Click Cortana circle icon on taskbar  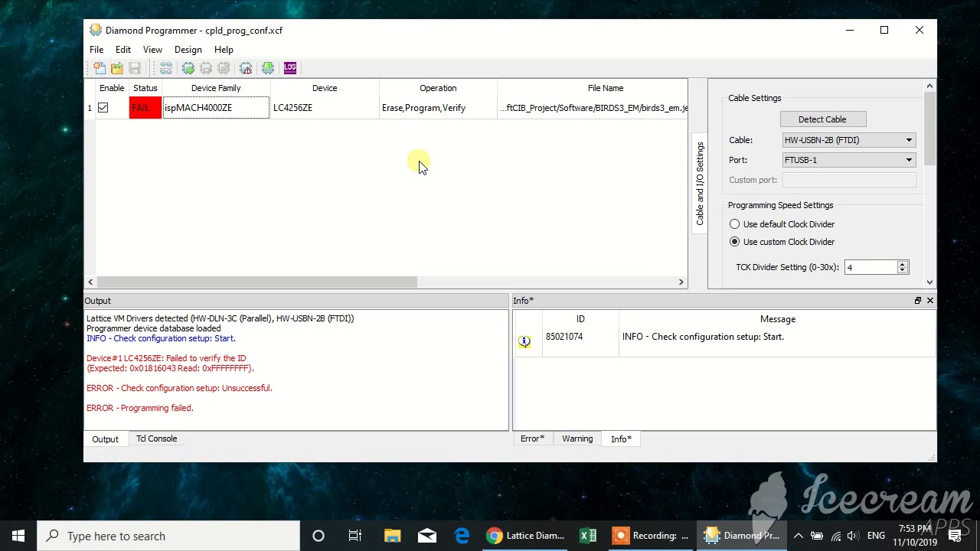pos(318,536)
